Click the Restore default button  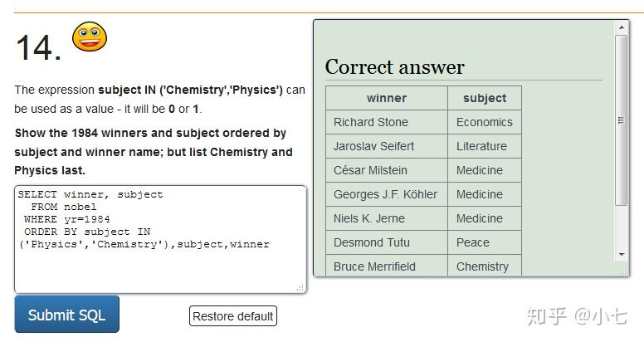click(x=232, y=316)
